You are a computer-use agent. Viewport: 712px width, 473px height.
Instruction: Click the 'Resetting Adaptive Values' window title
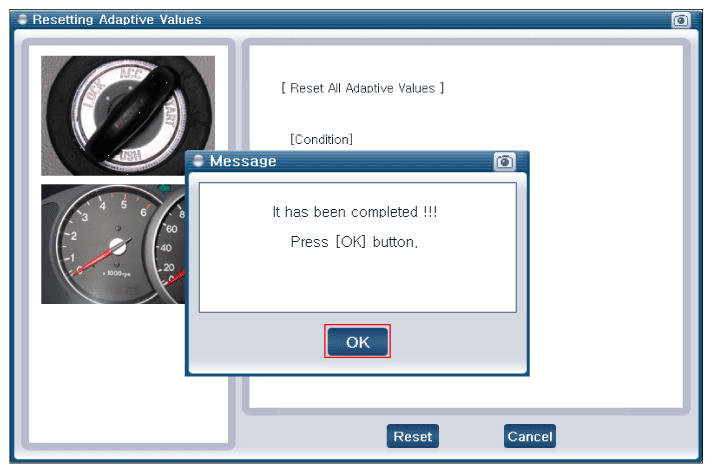point(117,20)
